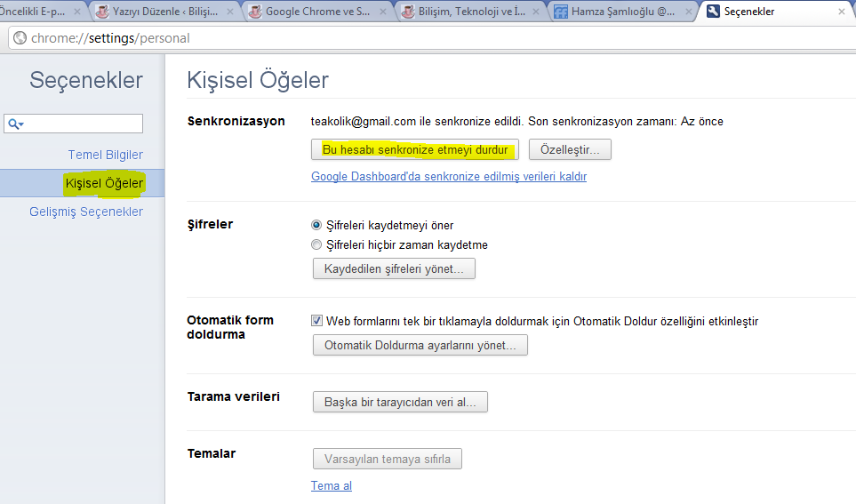The width and height of the screenshot is (856, 504).
Task: Open the Tema al link
Action: pyautogui.click(x=332, y=485)
